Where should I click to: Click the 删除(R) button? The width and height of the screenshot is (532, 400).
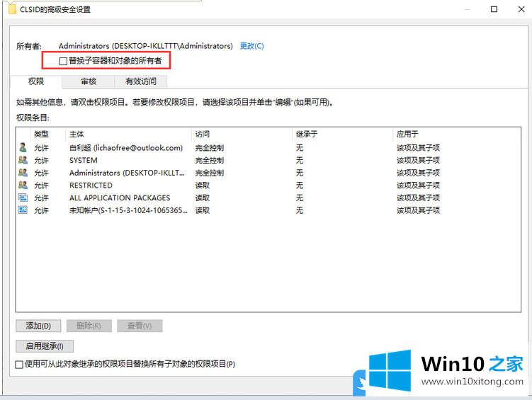[x=89, y=326]
